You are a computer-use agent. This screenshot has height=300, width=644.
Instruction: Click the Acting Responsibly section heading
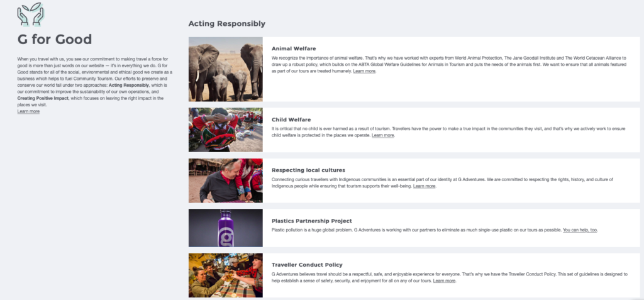click(x=226, y=24)
